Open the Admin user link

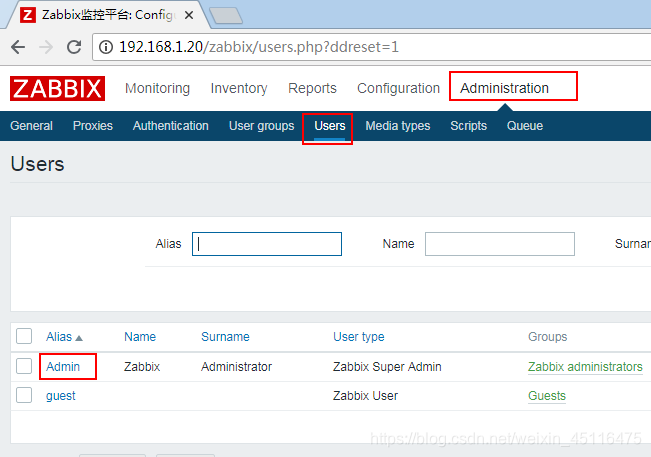pyautogui.click(x=63, y=367)
